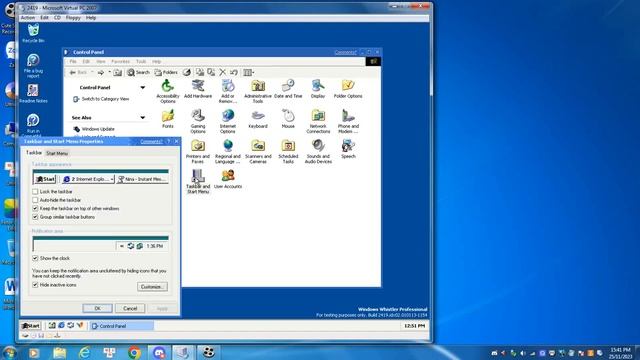Open the Mouse icon

(288, 119)
